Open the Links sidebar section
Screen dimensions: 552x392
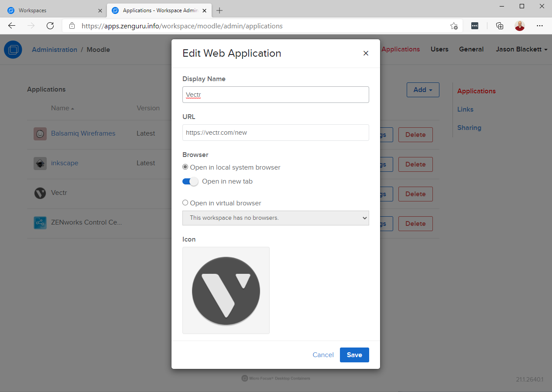465,109
